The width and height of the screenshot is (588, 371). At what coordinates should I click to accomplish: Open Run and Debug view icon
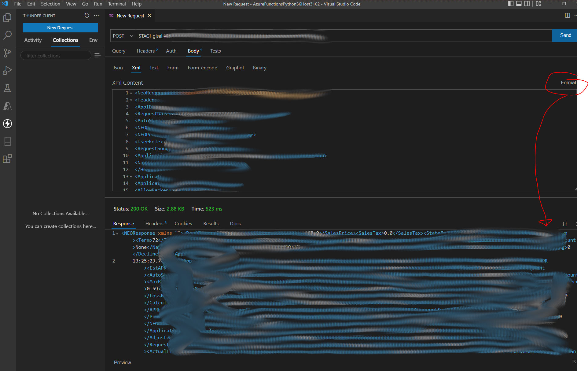click(7, 71)
